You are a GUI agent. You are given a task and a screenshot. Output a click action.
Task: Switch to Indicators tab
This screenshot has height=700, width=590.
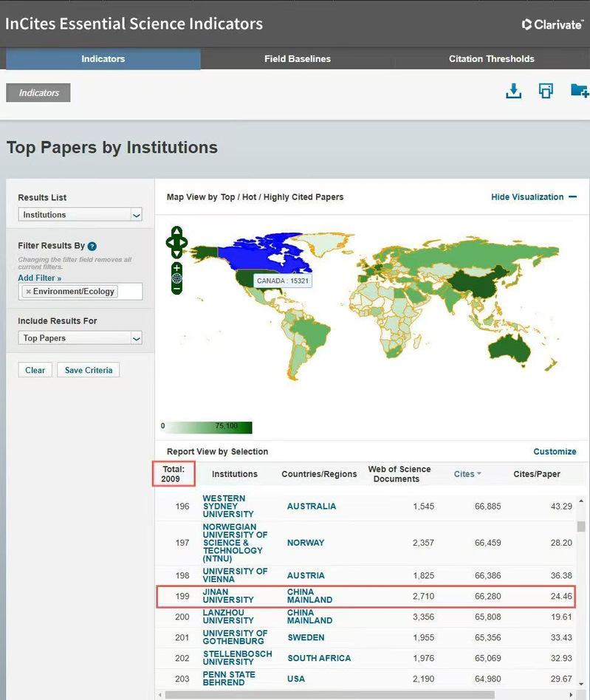103,59
